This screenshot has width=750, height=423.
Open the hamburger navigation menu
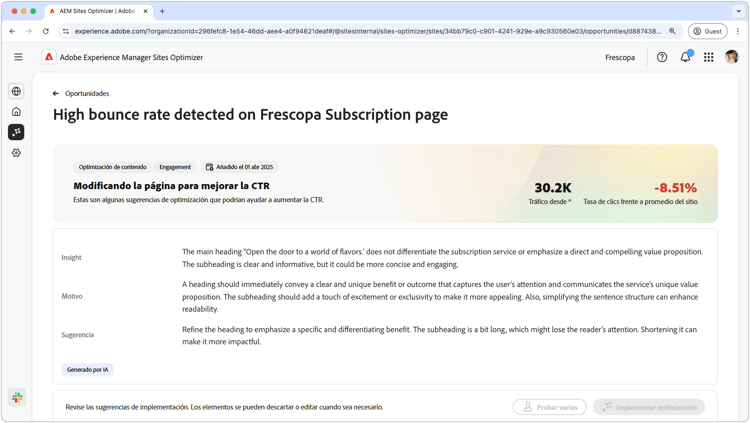(x=18, y=57)
